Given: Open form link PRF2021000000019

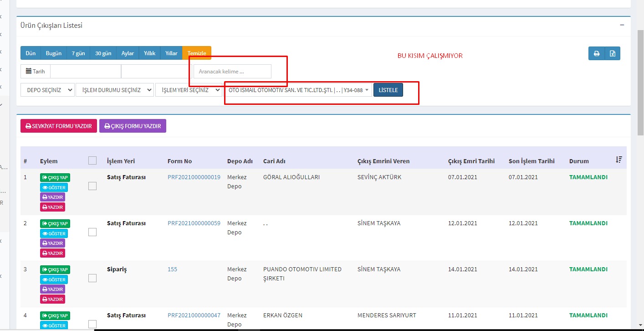Looking at the screenshot, I should 194,177.
